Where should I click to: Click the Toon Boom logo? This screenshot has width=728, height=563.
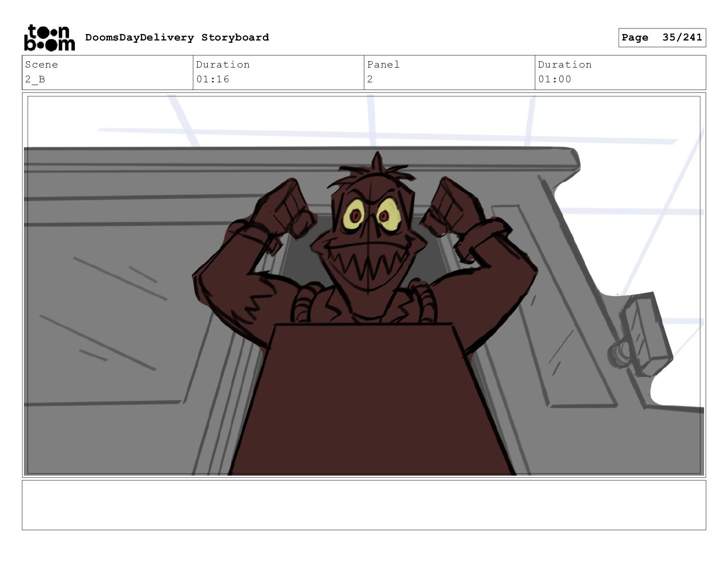click(x=49, y=38)
